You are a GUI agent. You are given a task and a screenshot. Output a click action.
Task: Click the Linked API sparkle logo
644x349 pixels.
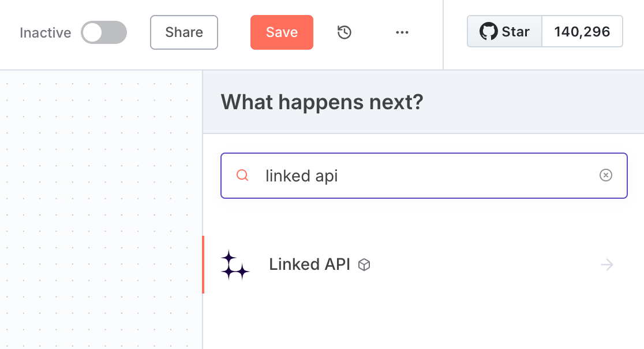pyautogui.click(x=235, y=265)
